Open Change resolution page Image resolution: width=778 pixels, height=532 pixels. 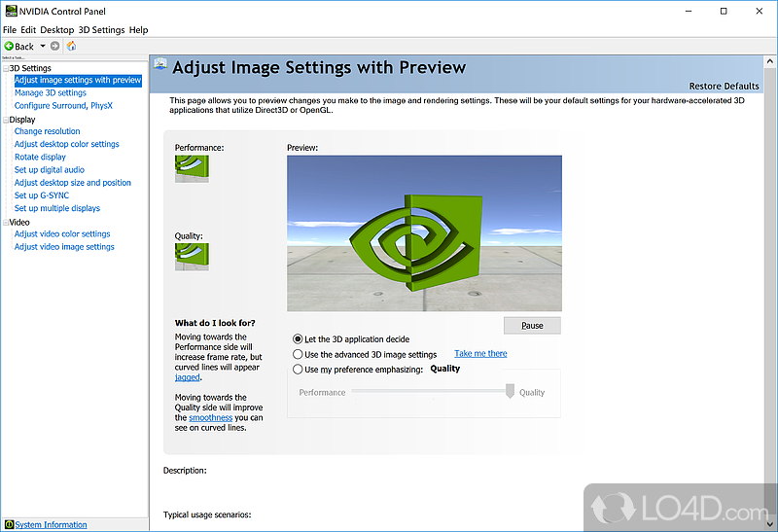[x=47, y=131]
